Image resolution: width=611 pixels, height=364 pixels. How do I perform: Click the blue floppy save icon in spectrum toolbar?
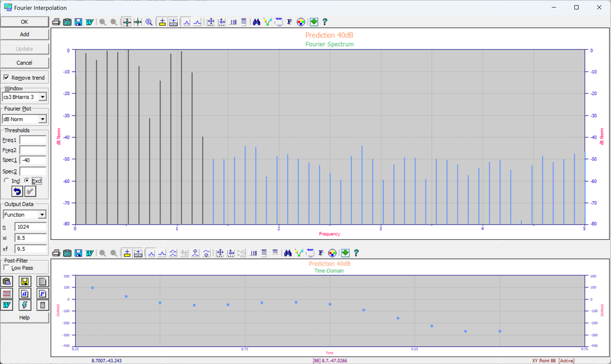78,22
